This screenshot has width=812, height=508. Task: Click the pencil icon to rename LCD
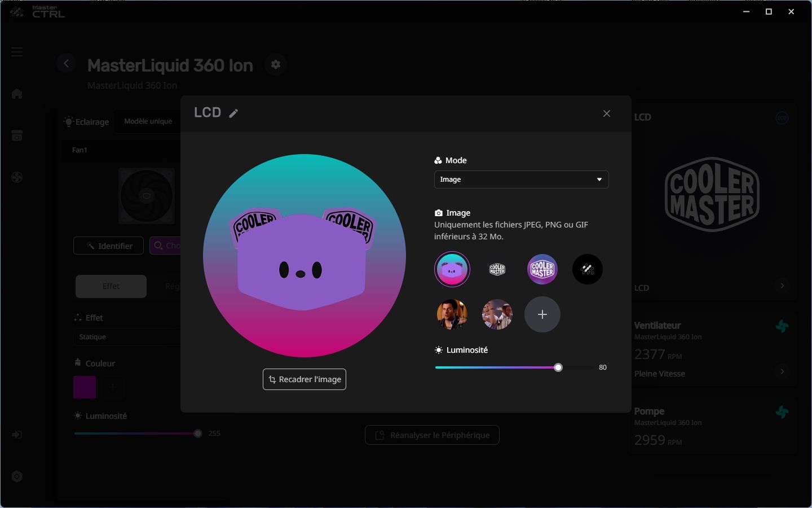pos(233,113)
